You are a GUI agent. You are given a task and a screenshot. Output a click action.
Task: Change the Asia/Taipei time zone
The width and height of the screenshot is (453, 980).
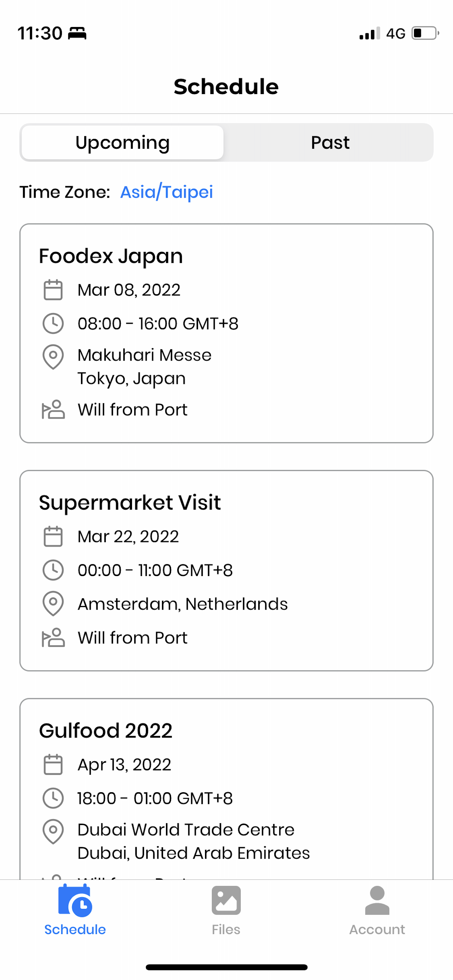coord(166,192)
